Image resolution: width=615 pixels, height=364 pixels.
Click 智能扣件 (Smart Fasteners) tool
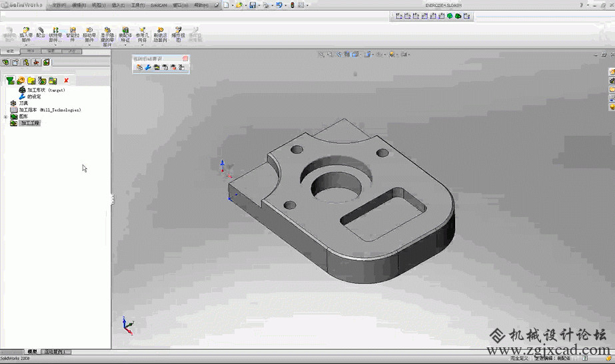(73, 35)
